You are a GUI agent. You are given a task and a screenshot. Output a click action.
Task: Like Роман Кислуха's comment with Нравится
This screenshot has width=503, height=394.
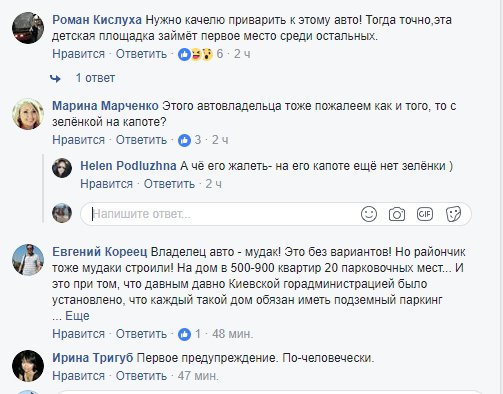pos(78,54)
